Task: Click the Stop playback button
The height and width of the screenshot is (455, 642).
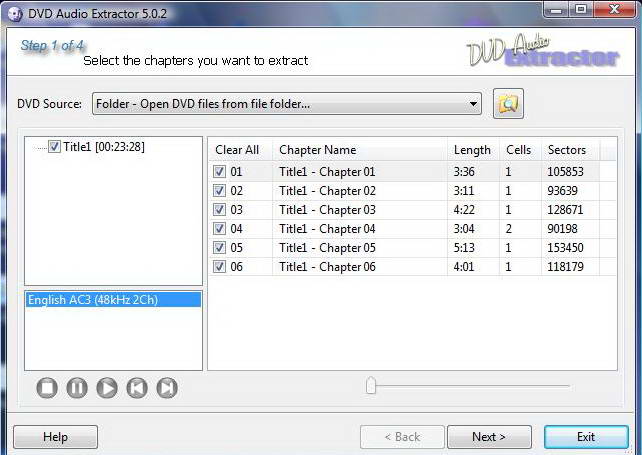Action: (x=47, y=387)
